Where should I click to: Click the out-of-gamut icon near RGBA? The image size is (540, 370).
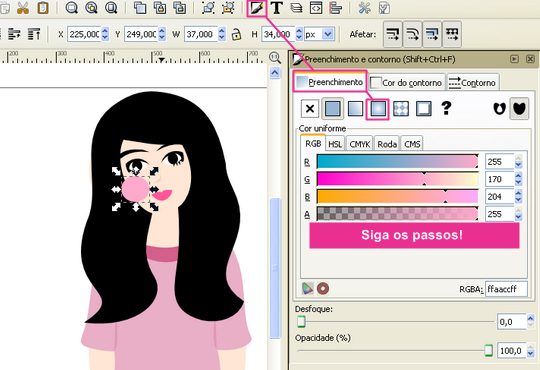(x=323, y=288)
